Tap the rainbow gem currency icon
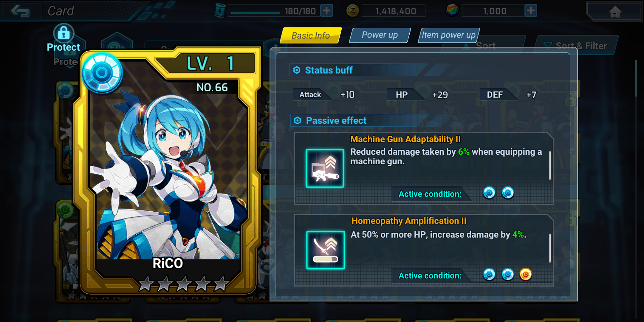644x322 pixels. [x=452, y=10]
